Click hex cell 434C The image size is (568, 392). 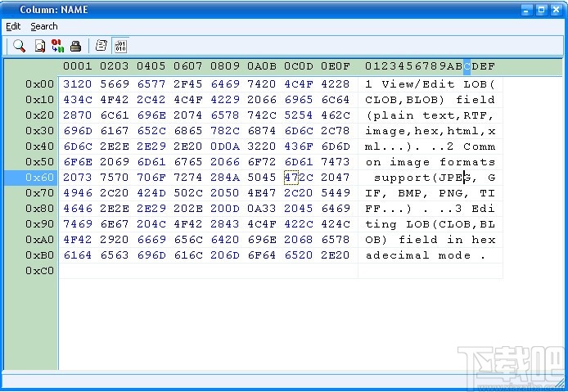click(x=77, y=100)
